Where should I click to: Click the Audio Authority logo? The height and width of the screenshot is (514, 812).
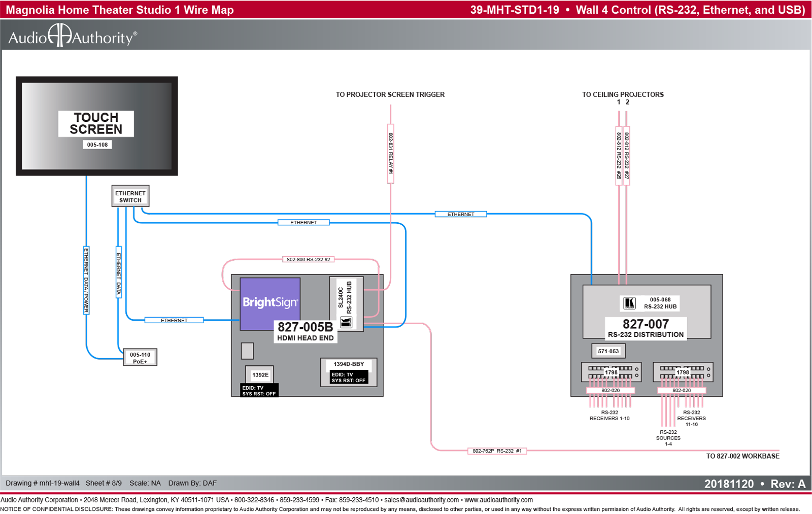pos(73,36)
